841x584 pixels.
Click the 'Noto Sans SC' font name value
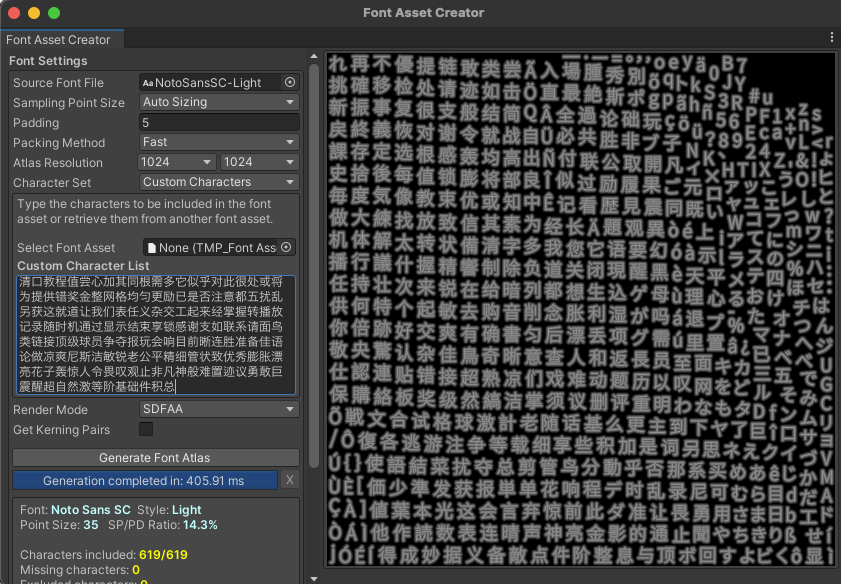pyautogui.click(x=92, y=509)
